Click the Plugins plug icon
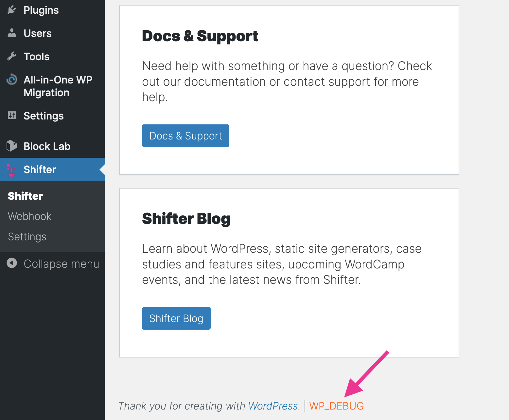Screen dimensions: 509x420 tap(12, 10)
